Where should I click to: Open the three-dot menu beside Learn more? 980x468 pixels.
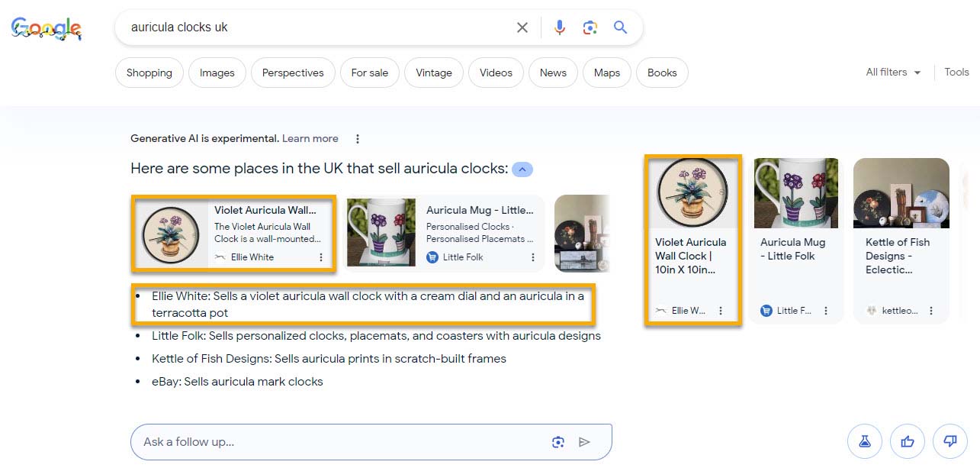[358, 139]
